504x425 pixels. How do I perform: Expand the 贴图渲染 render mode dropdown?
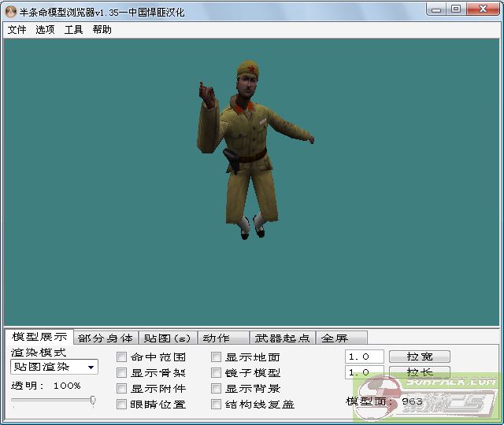(x=91, y=367)
